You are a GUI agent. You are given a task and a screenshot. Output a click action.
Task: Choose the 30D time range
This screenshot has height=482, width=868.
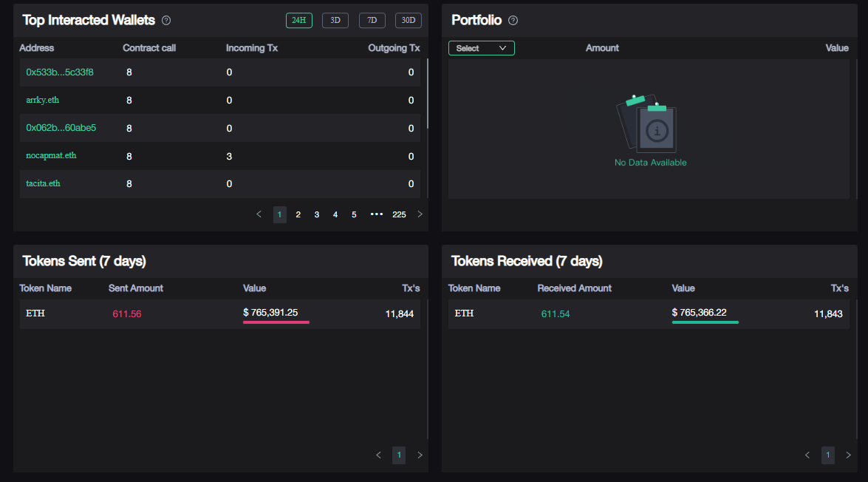[408, 21]
